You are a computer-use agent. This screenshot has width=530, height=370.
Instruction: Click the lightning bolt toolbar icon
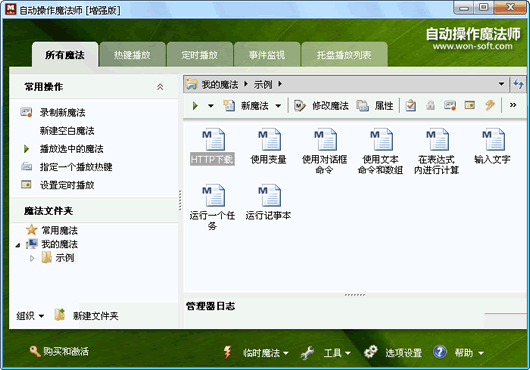pyautogui.click(x=490, y=105)
